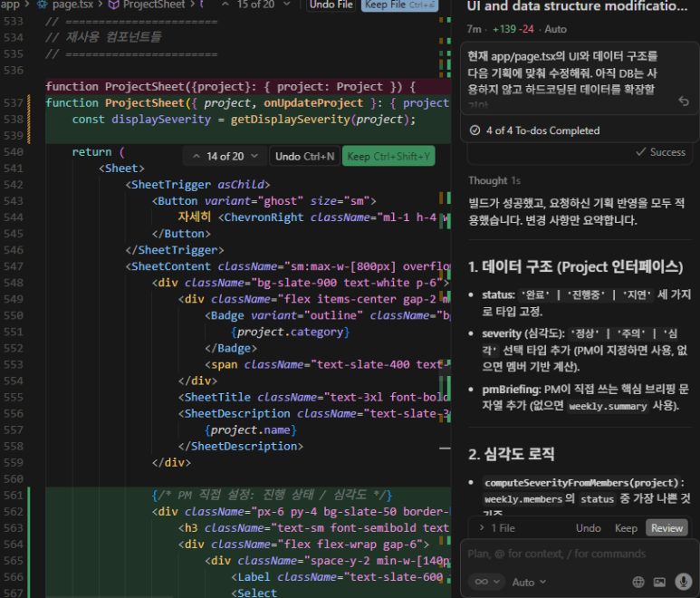Open the Review changes button
The image size is (700, 598).
point(666,528)
